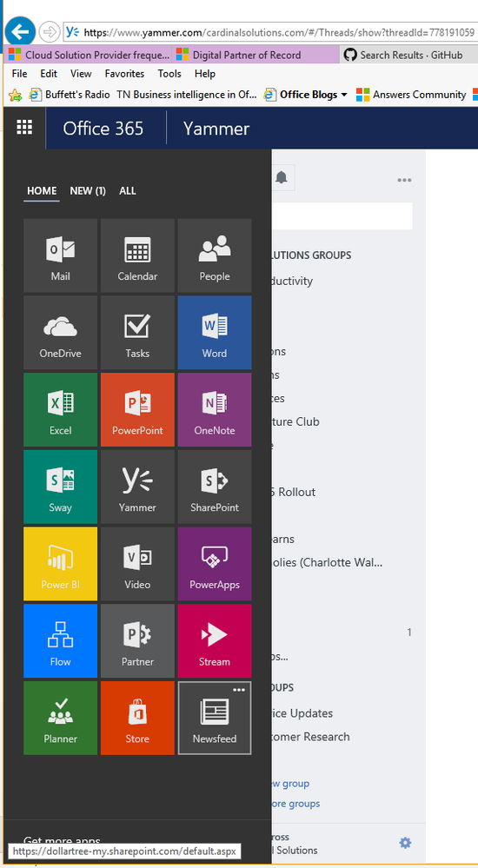This screenshot has width=478, height=868.
Task: Open the Calendar app tile
Action: click(137, 255)
